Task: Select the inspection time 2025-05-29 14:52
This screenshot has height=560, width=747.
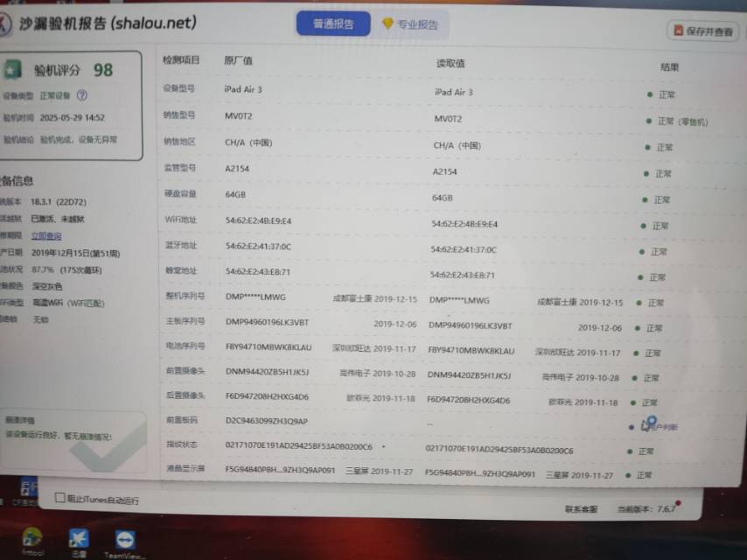Action: pyautogui.click(x=72, y=118)
